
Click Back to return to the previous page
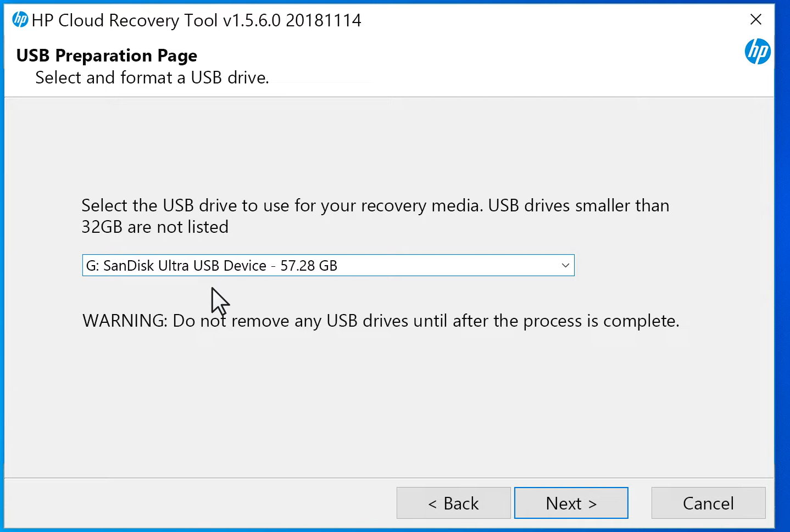point(453,503)
